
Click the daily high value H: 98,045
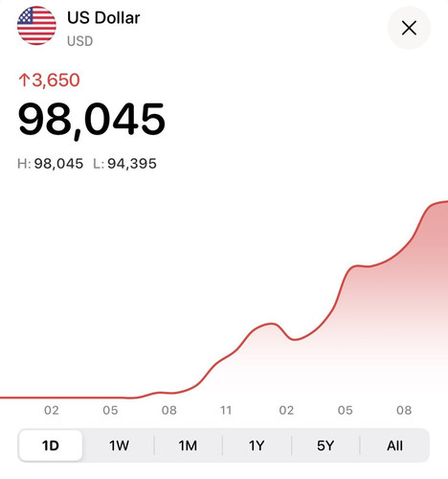pos(50,164)
